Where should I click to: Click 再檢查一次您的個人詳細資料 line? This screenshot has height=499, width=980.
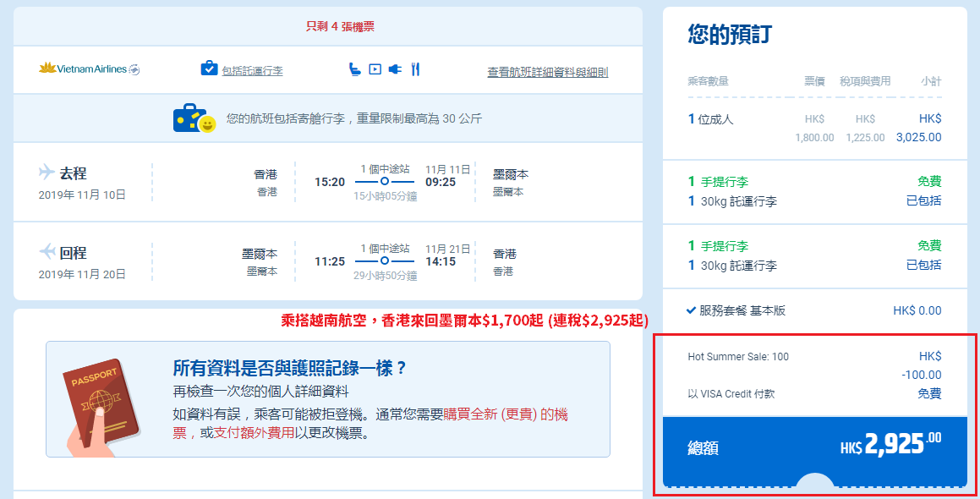click(x=260, y=392)
